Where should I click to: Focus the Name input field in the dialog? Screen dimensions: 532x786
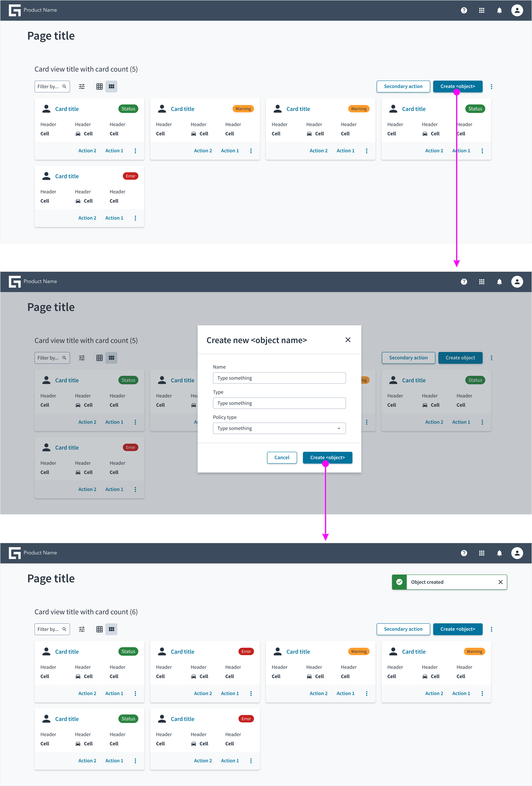point(279,378)
